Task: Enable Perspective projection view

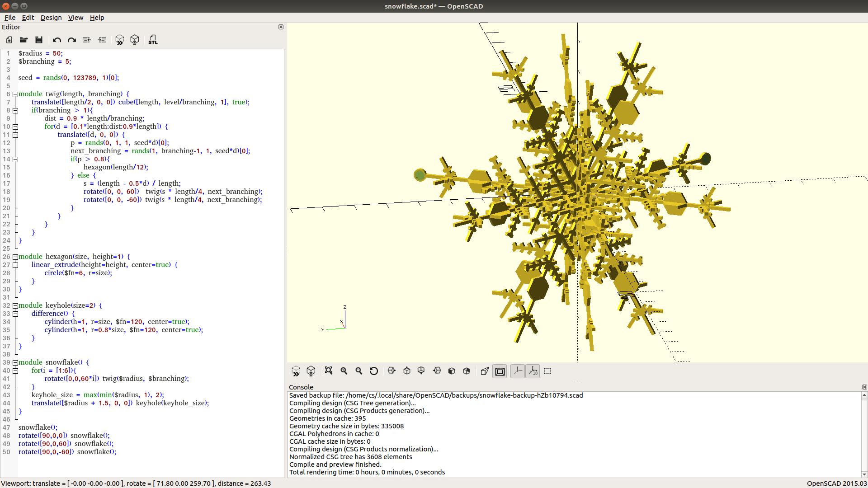Action: [485, 371]
